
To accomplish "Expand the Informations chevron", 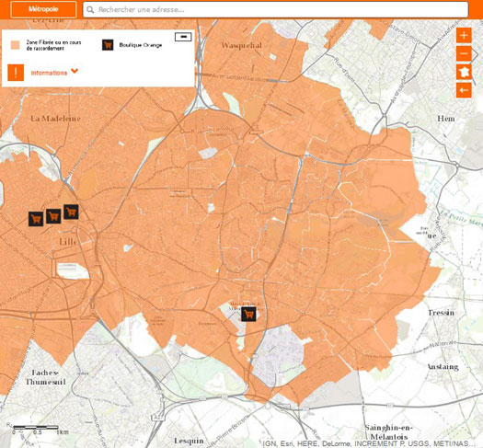I will 75,71.
